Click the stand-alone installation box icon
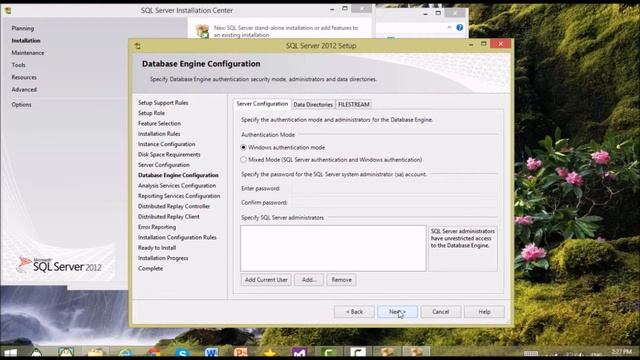The image size is (640, 360). [x=202, y=31]
